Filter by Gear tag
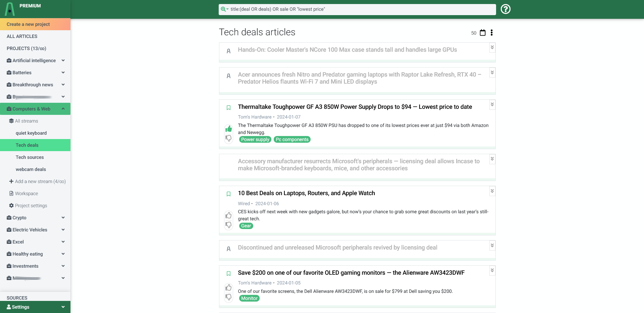 tap(246, 226)
